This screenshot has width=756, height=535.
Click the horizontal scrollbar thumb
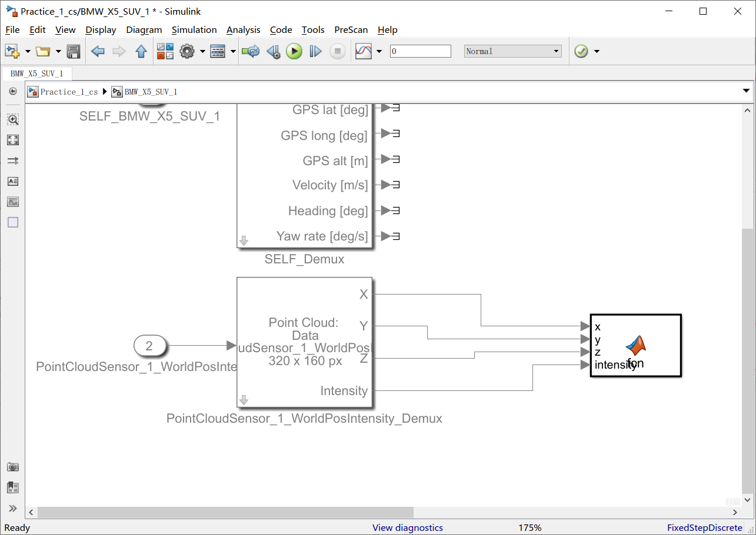(226, 513)
